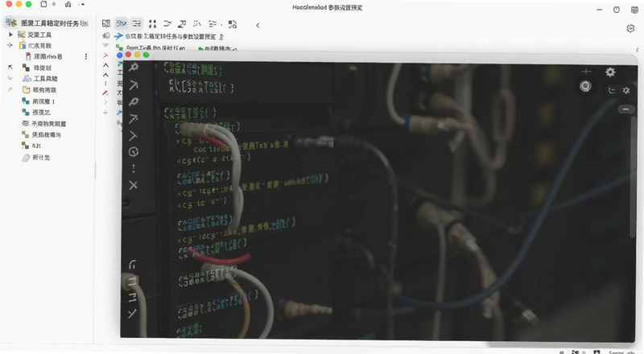Toggle the sidebar panel icon in title bar

point(43,4)
